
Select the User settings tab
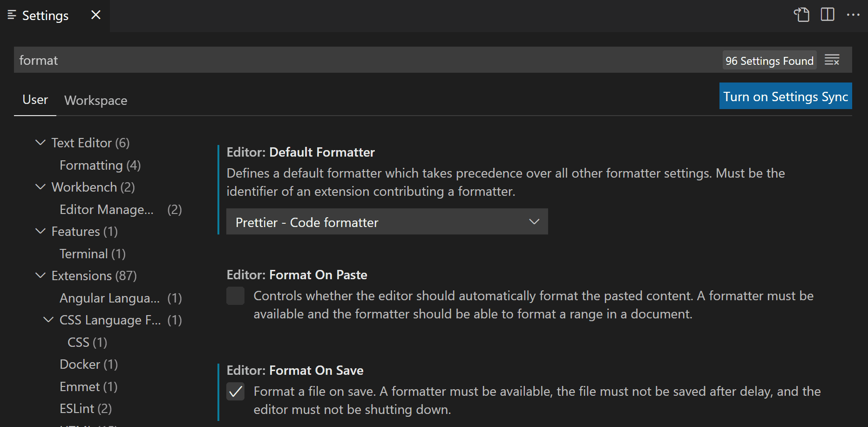pos(35,100)
